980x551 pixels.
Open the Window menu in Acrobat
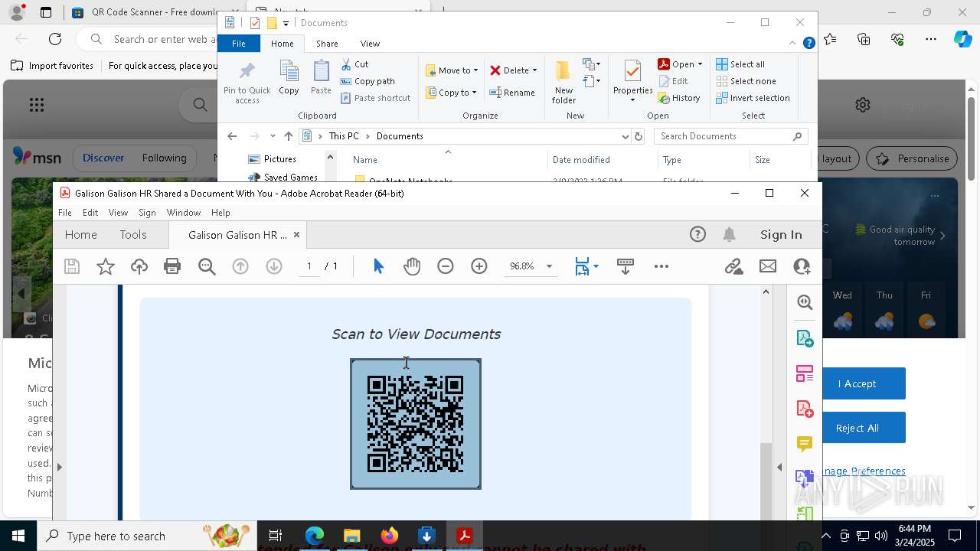tap(184, 213)
